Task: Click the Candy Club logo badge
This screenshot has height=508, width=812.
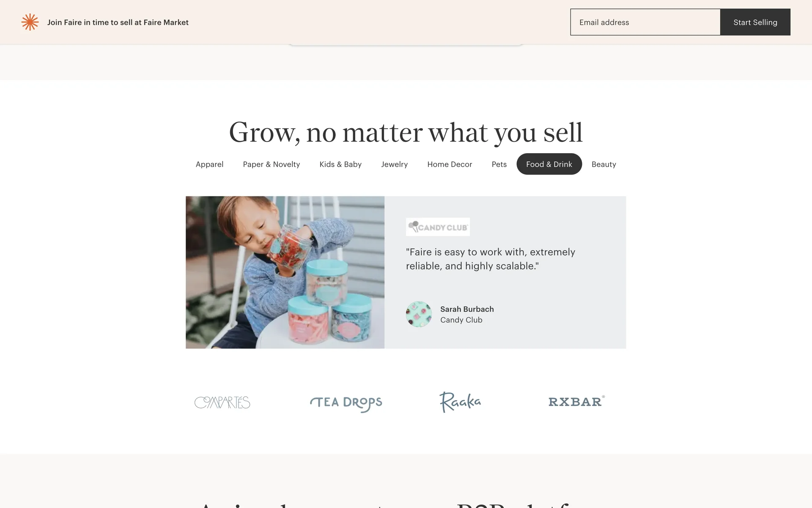Action: 438,227
